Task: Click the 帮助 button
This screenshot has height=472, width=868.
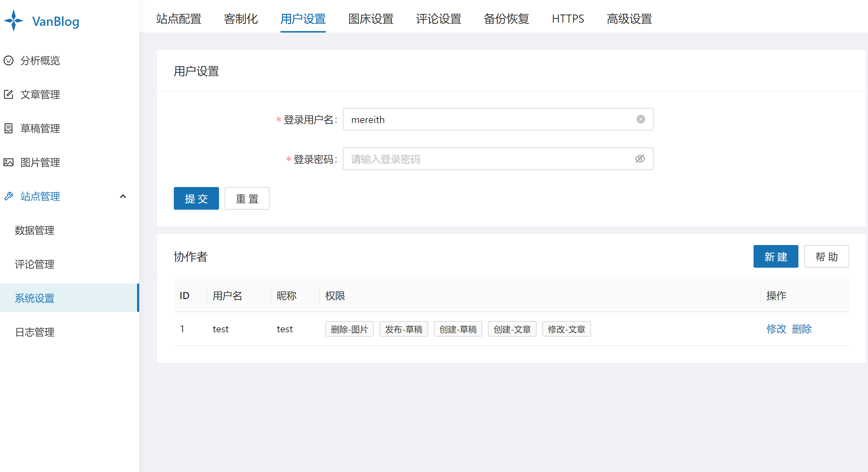Action: point(827,256)
